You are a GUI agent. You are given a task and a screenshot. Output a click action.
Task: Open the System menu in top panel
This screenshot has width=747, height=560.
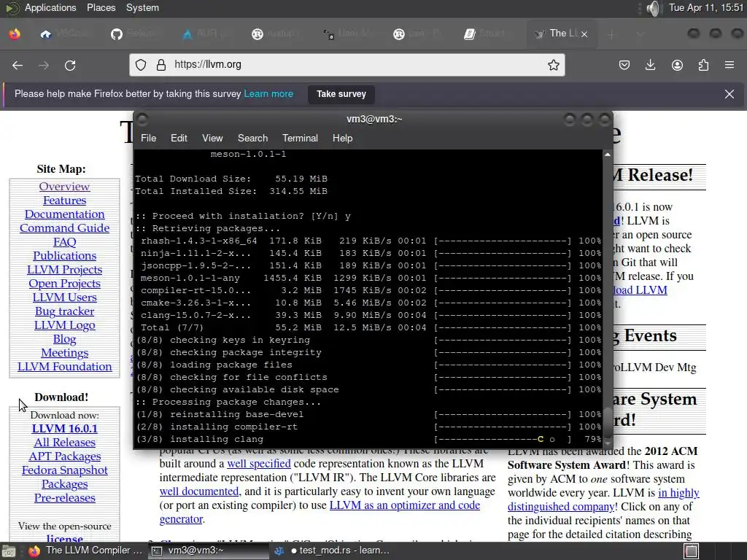(x=142, y=7)
